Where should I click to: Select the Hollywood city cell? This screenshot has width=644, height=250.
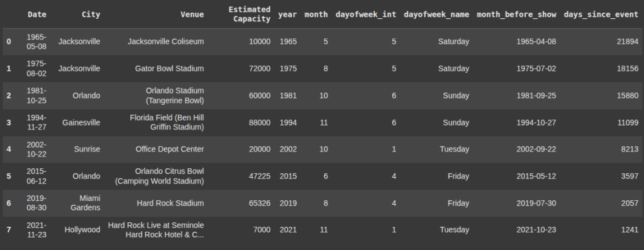click(x=82, y=230)
